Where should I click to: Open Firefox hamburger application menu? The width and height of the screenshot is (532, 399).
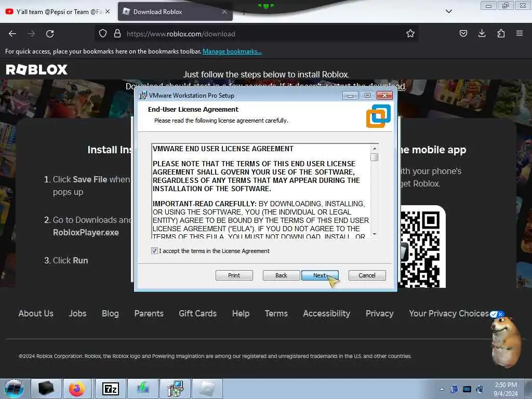[x=520, y=33]
